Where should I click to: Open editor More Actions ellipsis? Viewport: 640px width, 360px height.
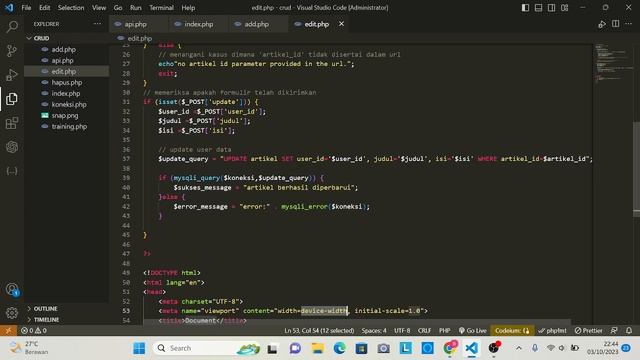point(629,24)
